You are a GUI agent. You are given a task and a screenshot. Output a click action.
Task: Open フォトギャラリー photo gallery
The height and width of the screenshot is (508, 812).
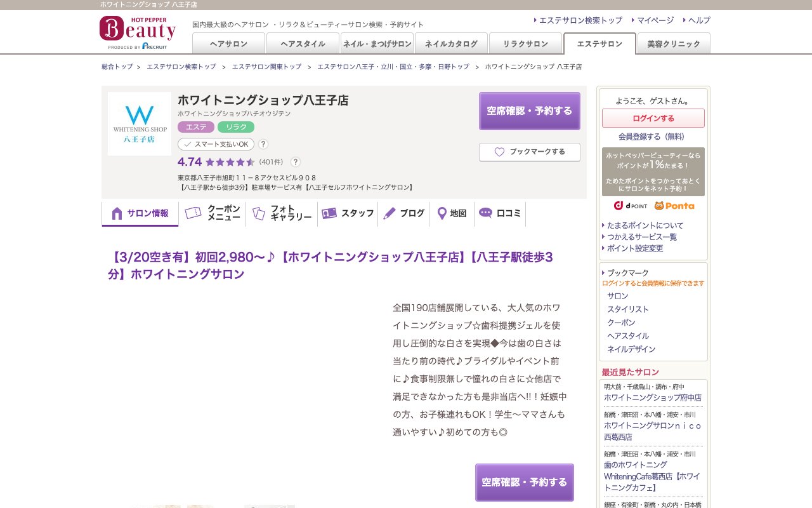coord(258,215)
